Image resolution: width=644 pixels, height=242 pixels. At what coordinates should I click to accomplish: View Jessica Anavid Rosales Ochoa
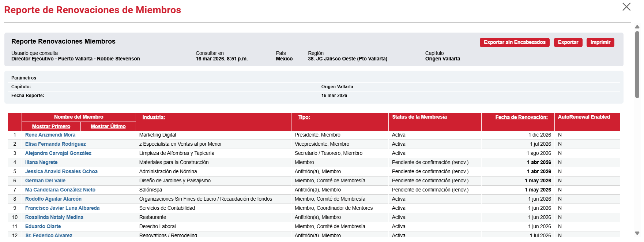point(61,172)
